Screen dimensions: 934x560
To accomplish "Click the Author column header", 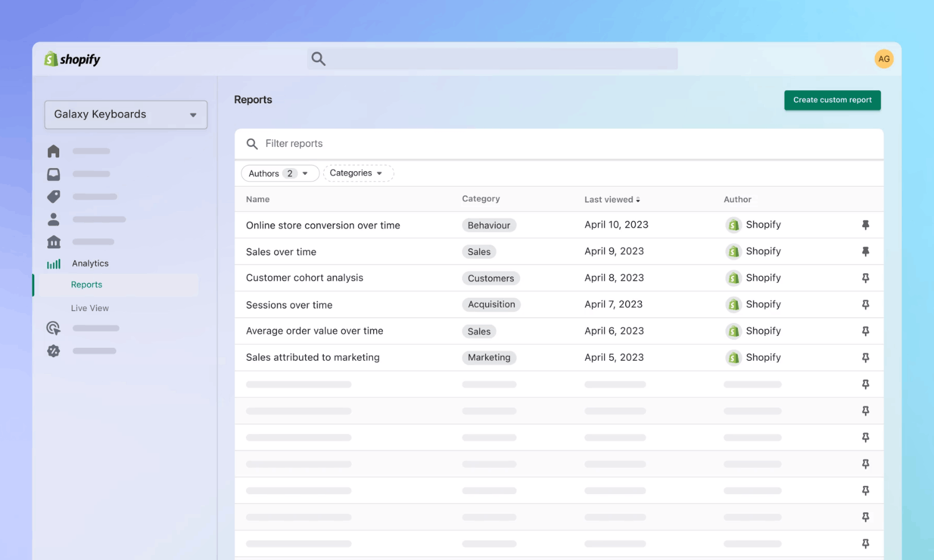I will (x=737, y=200).
